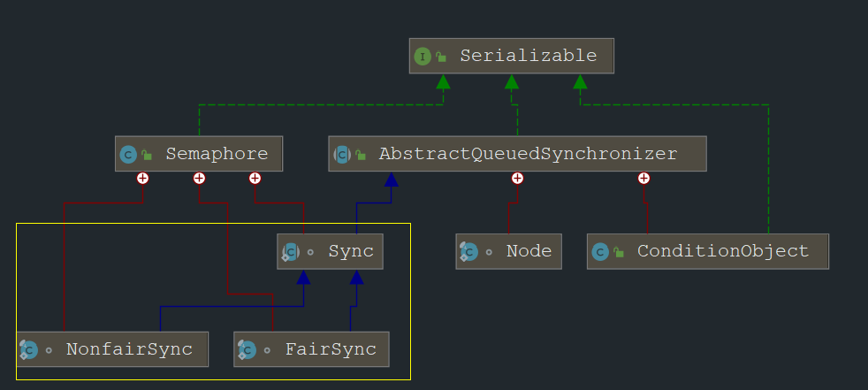Select the Serializable label text
Screen dimensions: 868x390
point(528,56)
